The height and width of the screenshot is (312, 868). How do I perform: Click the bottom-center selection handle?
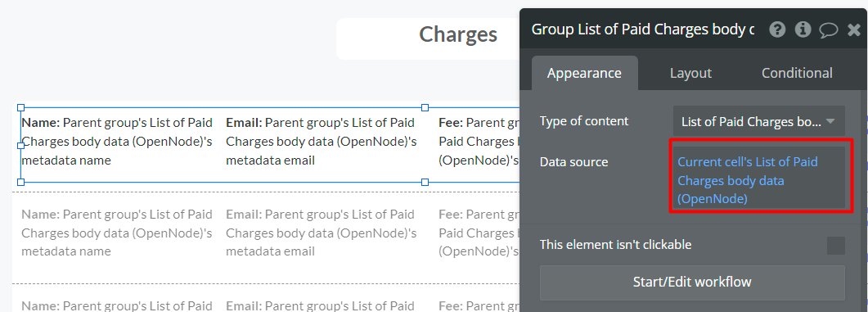tap(425, 182)
